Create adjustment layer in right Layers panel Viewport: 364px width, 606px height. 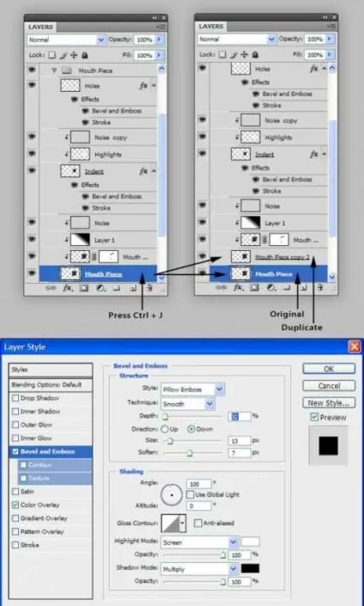271,287
